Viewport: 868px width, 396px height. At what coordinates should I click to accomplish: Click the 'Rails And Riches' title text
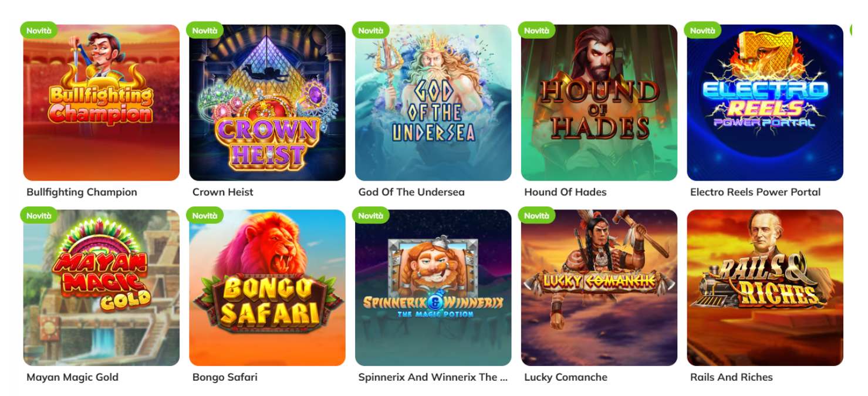pos(731,377)
